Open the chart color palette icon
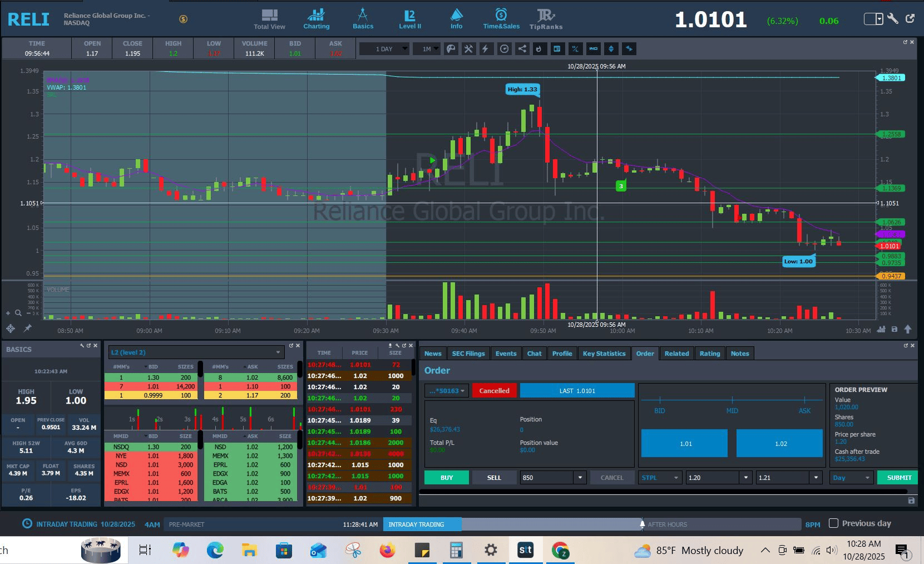Screen dimensions: 924x564 451,49
